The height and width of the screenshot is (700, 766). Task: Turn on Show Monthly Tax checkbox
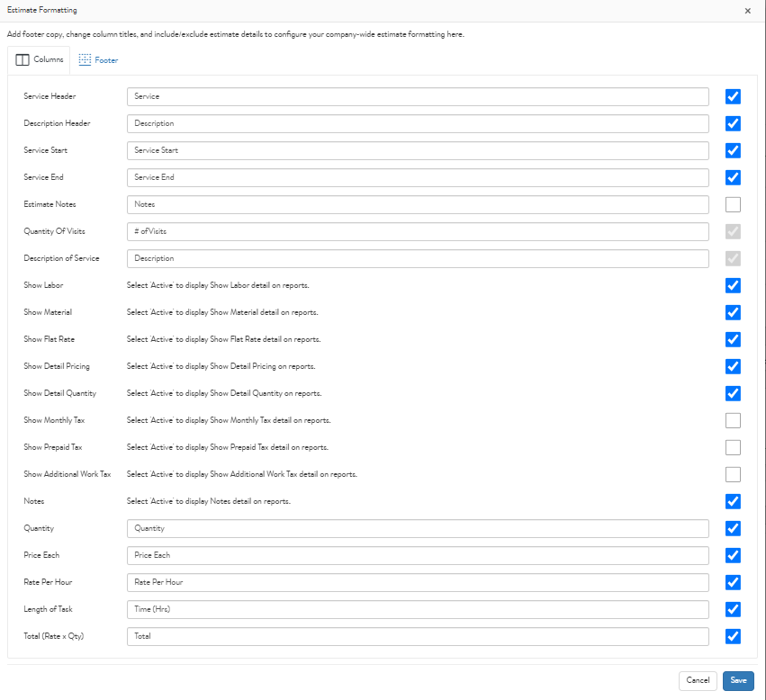[x=733, y=420]
